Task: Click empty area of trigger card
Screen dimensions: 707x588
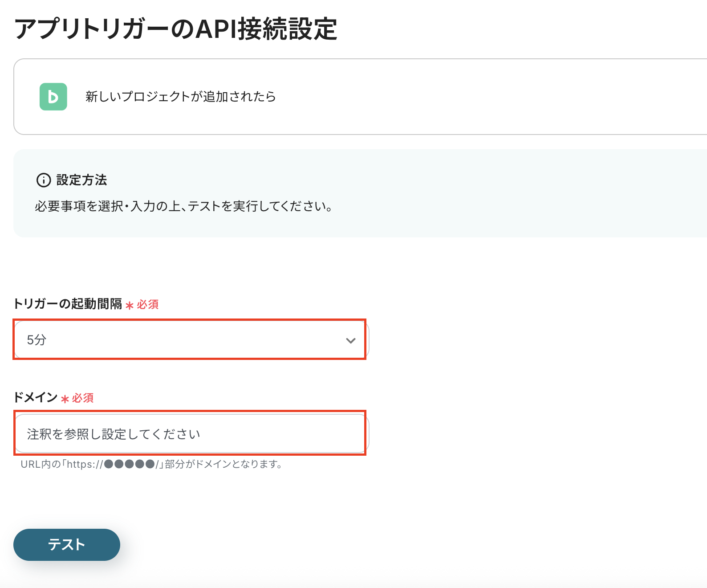Action: [x=490, y=97]
